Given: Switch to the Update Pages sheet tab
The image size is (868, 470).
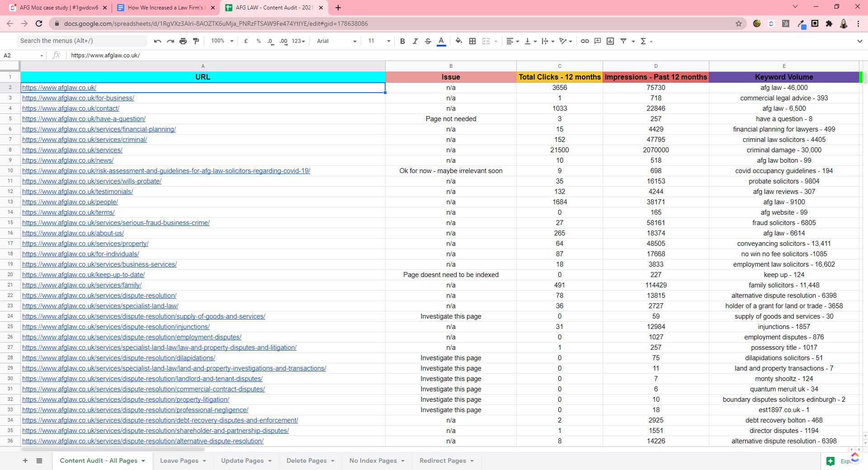Looking at the screenshot, I should tap(243, 461).
